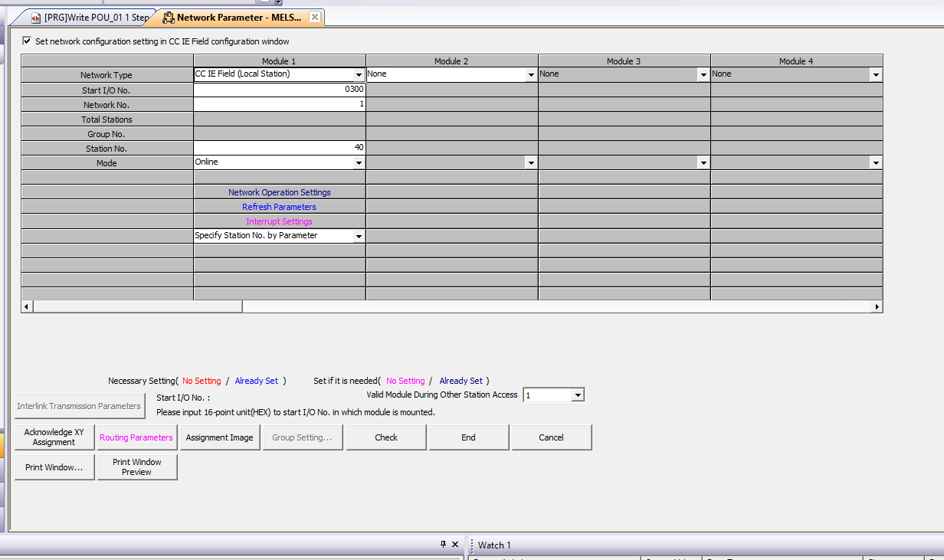Click Print Window Preview button
Viewport: 944px width, 560px height.
coord(137,467)
